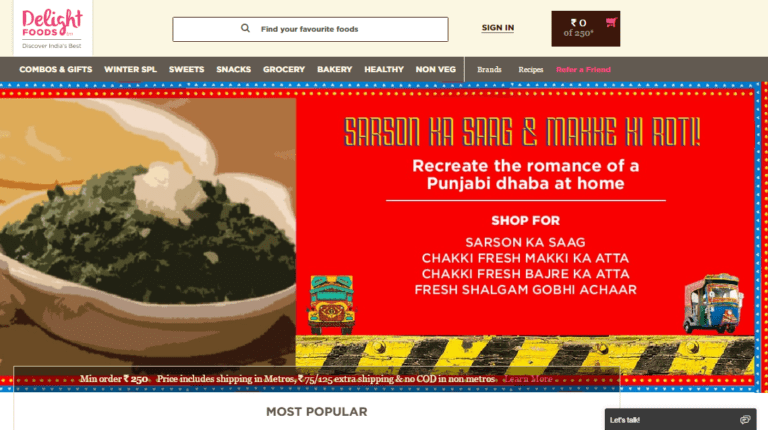Open the Combos & Gifts menu

pos(56,70)
